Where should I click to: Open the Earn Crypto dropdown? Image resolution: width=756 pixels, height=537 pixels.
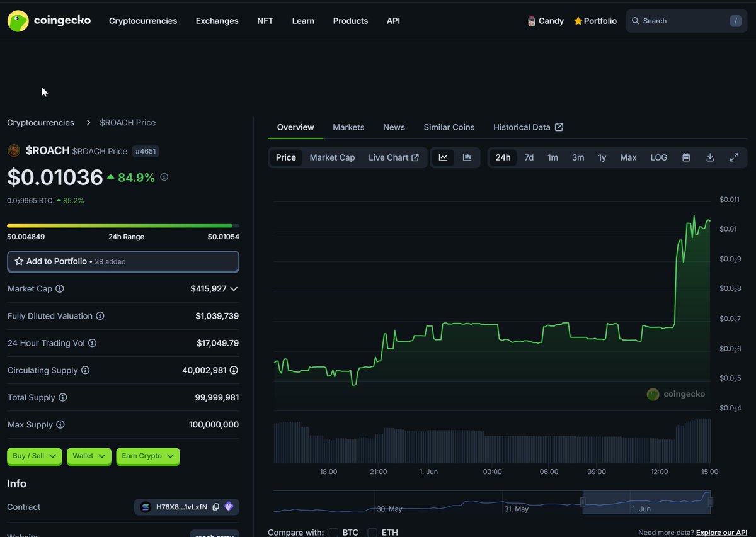pyautogui.click(x=147, y=455)
